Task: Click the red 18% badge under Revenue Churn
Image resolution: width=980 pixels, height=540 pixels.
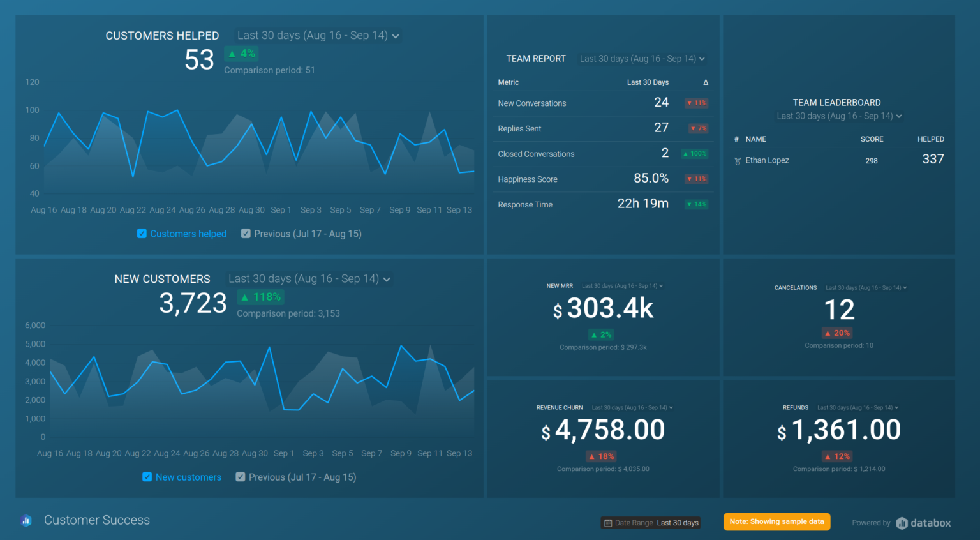Action: 601,456
